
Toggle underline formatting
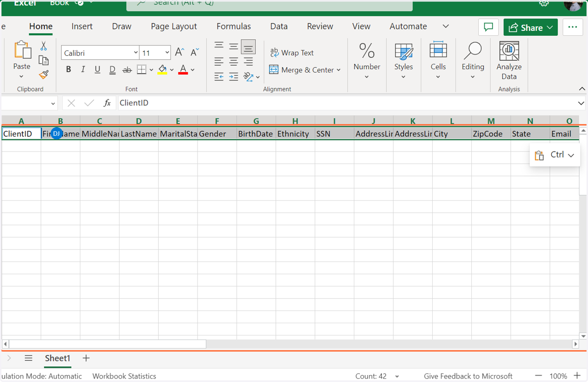[98, 70]
